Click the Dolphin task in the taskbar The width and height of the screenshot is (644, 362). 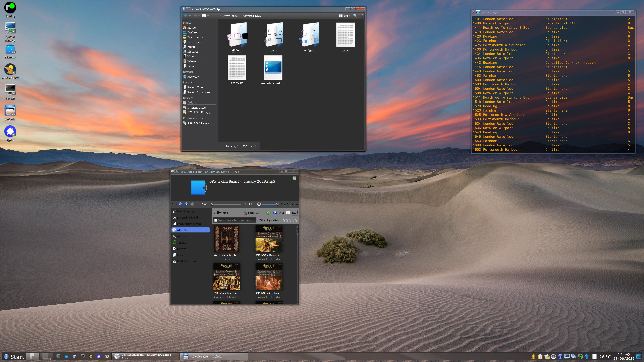[214, 356]
